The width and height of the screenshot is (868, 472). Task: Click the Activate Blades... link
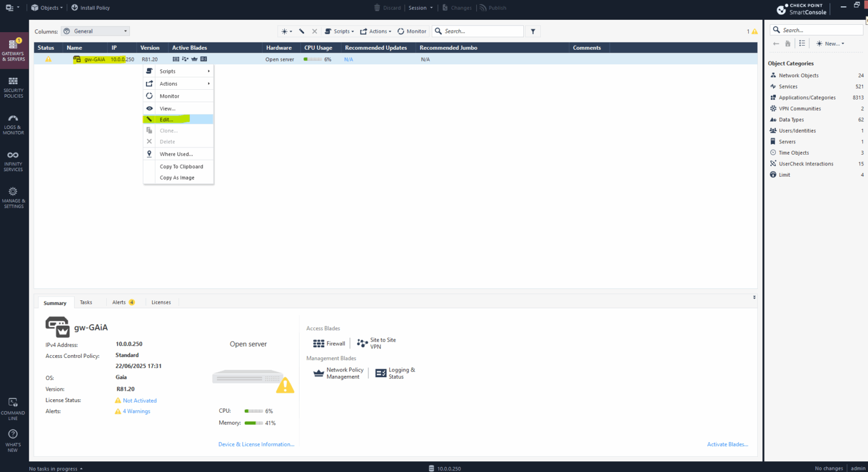click(x=727, y=444)
